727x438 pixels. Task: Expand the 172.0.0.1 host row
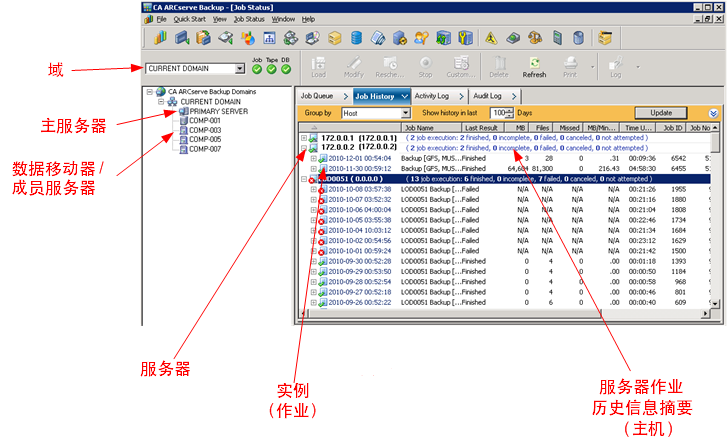click(x=305, y=137)
